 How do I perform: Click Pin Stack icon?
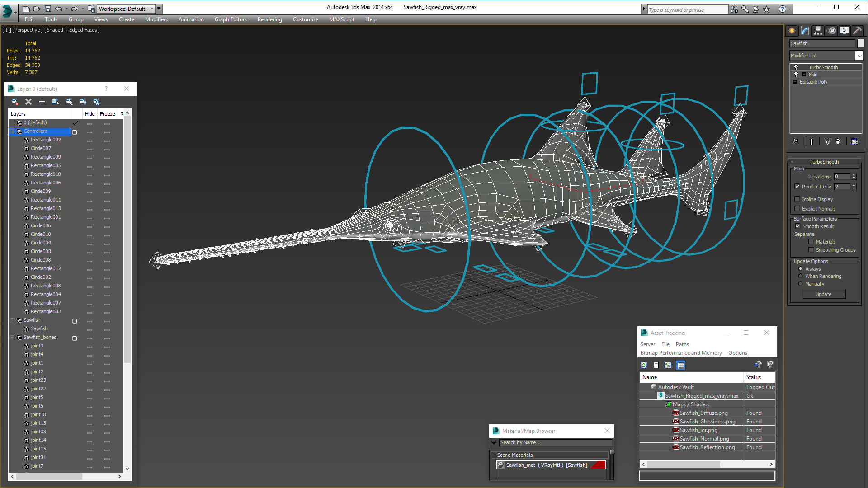click(796, 141)
